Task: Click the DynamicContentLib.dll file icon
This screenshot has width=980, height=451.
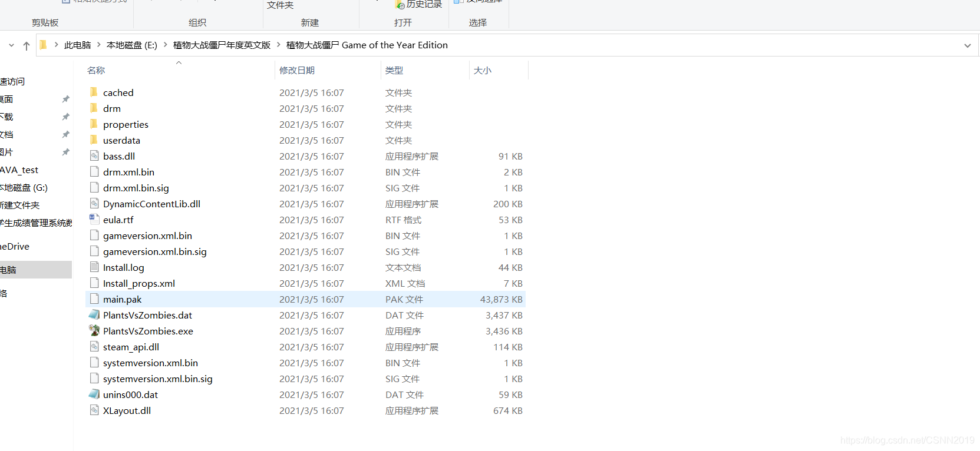Action: (94, 203)
